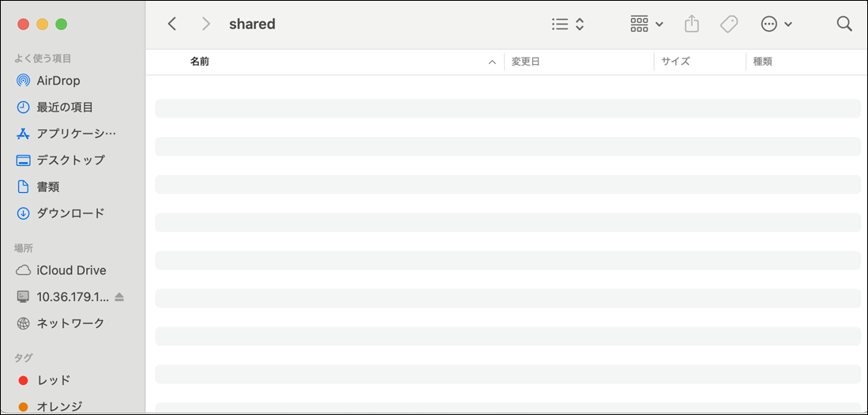Open the share menu icon
The width and height of the screenshot is (868, 415).
pyautogui.click(x=692, y=24)
